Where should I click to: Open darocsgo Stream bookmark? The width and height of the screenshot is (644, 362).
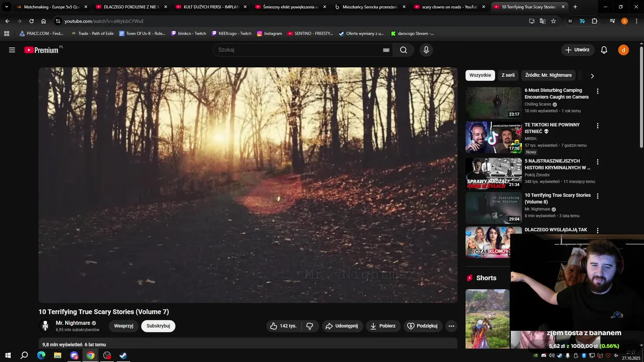tap(412, 33)
